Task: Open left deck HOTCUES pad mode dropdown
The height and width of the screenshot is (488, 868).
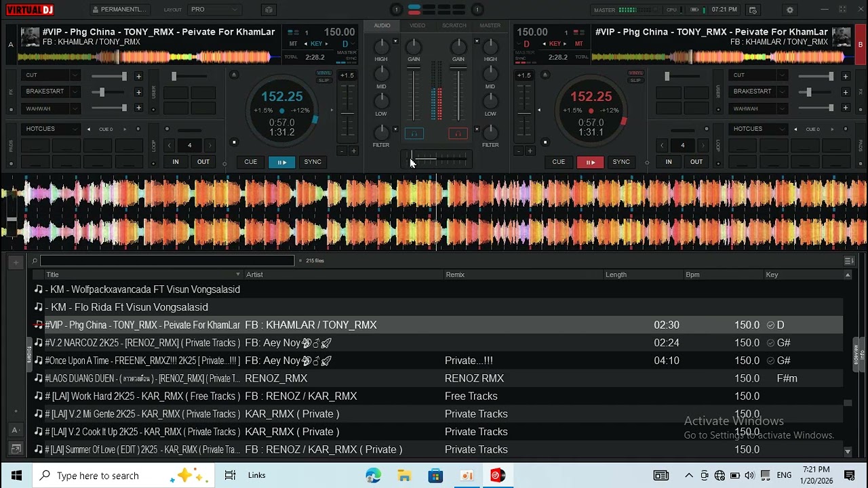Action: (x=52, y=129)
